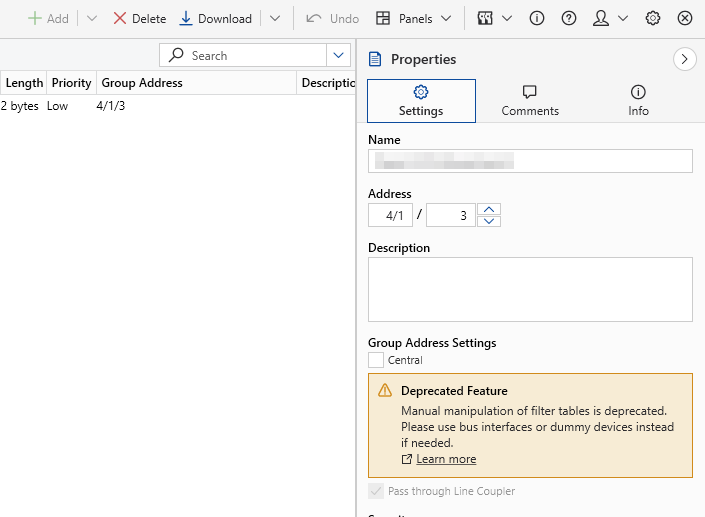Open the info circle icon in toolbar

537,19
